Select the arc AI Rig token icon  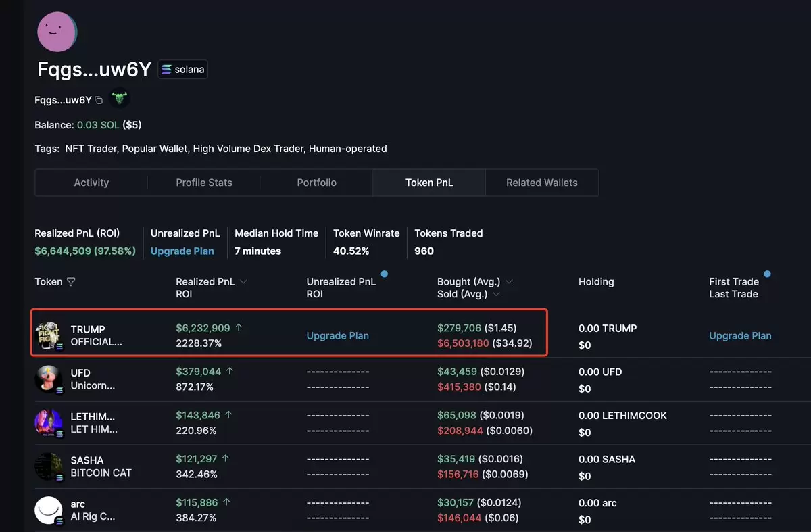(x=49, y=510)
